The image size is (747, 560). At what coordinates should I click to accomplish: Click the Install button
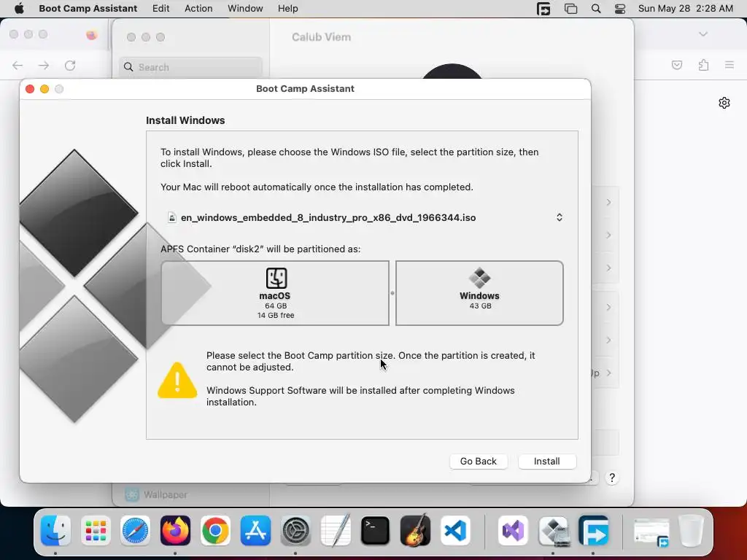tap(547, 462)
